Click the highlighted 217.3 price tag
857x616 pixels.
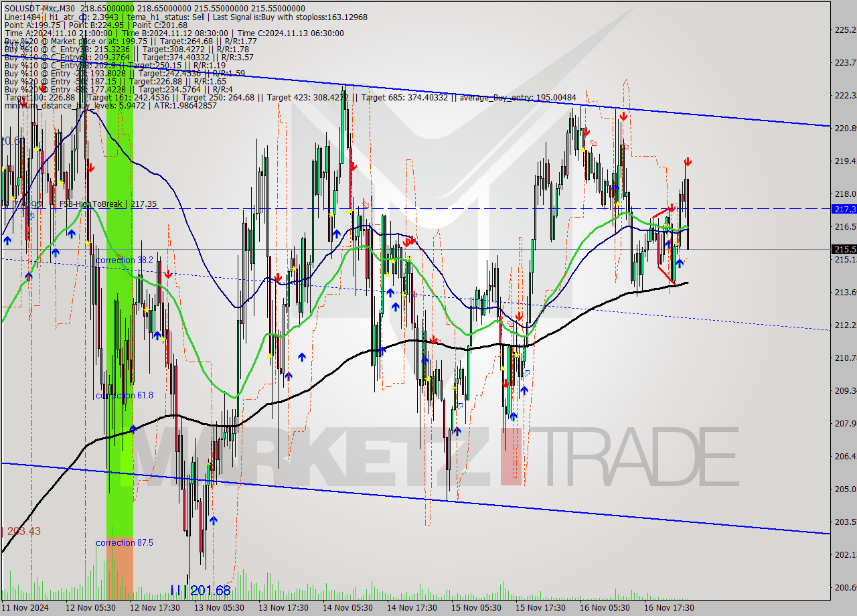pos(844,209)
